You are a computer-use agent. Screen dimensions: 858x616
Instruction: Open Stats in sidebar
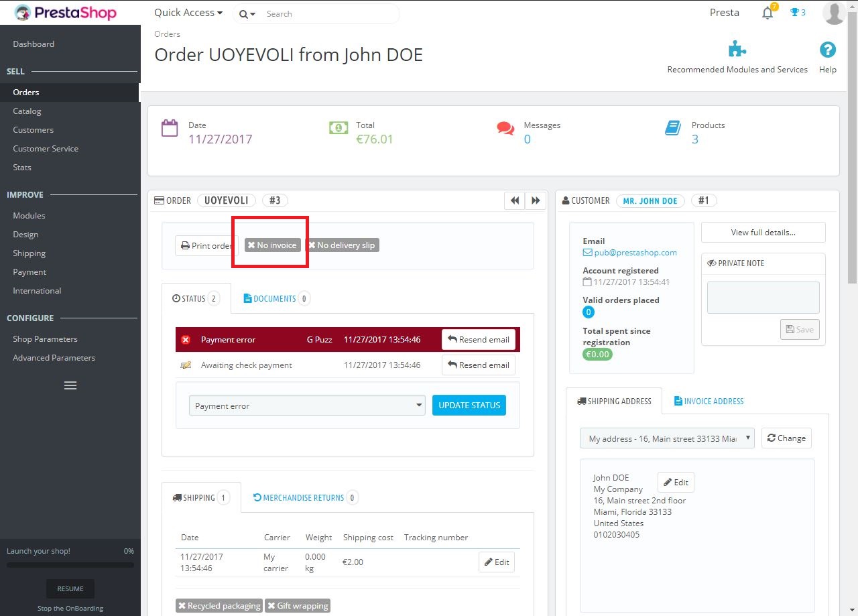[22, 168]
